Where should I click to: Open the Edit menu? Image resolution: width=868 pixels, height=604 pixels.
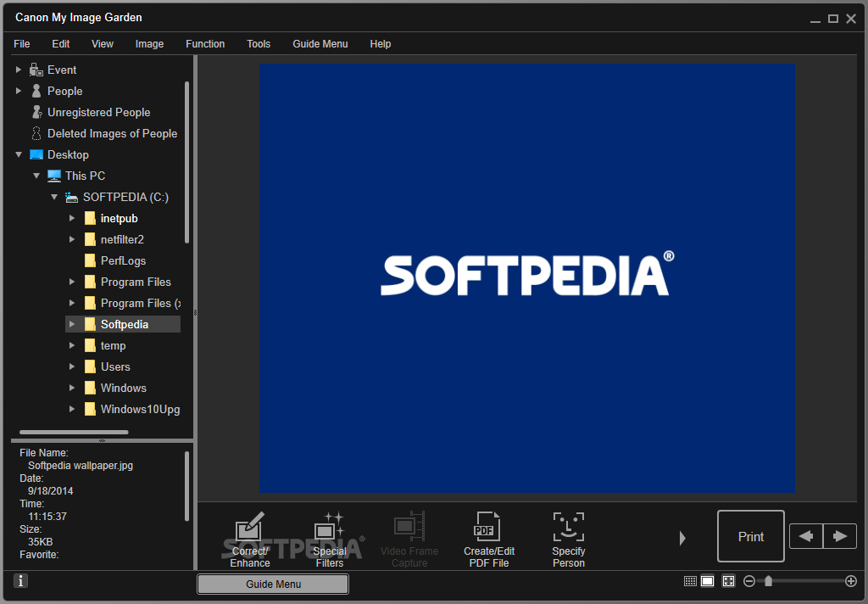(x=61, y=44)
